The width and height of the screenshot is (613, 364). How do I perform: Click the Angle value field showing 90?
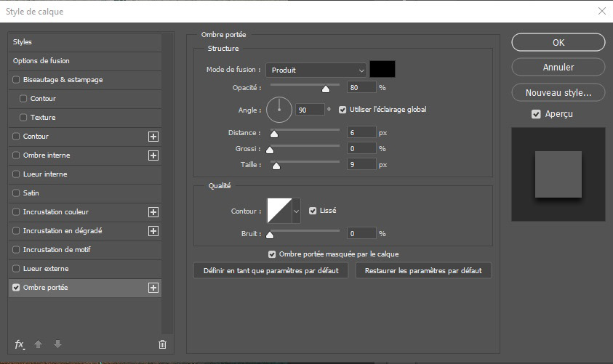310,110
